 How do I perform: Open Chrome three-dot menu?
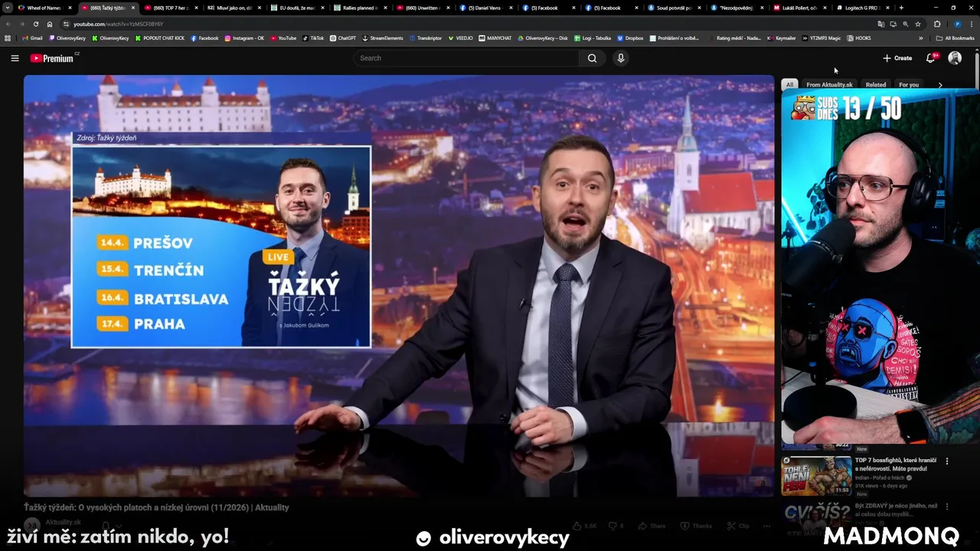click(x=971, y=24)
